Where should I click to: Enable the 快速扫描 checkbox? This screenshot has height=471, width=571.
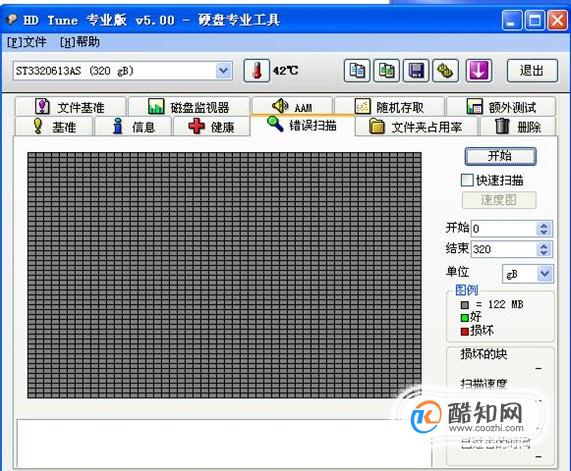tap(467, 180)
